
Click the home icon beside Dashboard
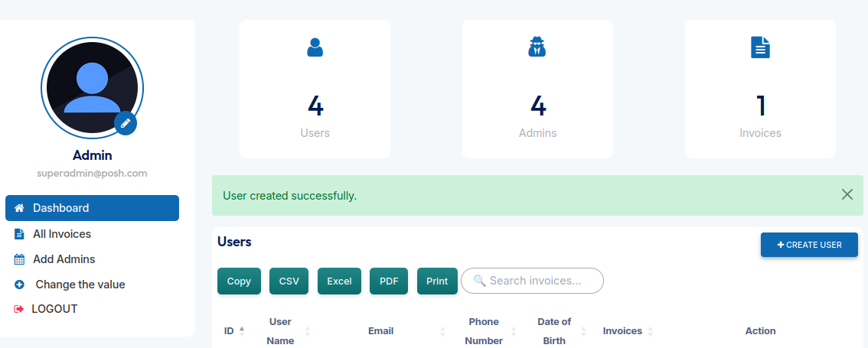pyautogui.click(x=20, y=208)
